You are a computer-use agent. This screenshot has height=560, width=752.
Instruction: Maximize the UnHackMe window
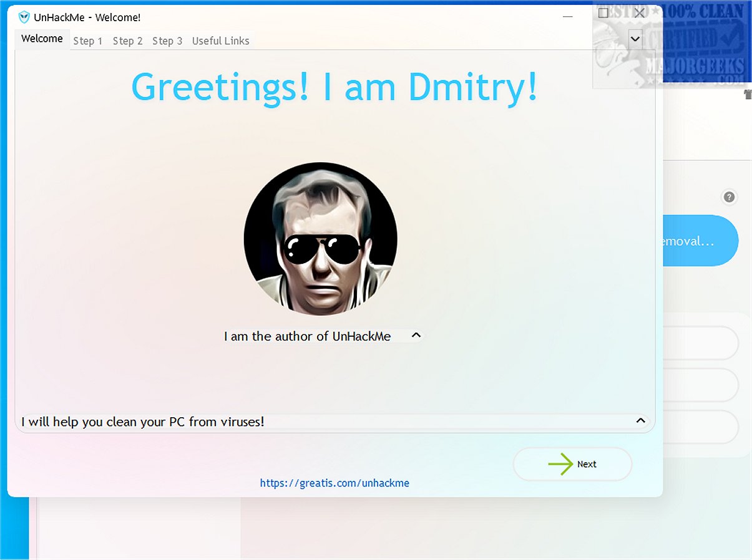tap(603, 13)
